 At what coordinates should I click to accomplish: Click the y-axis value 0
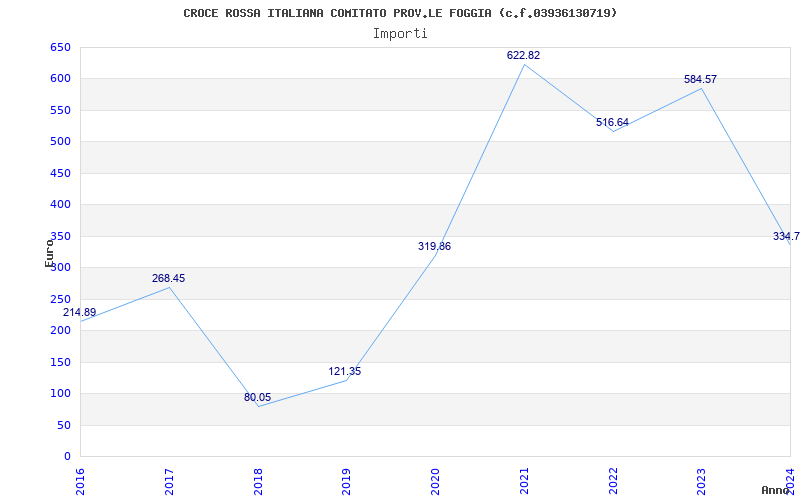pos(67,456)
